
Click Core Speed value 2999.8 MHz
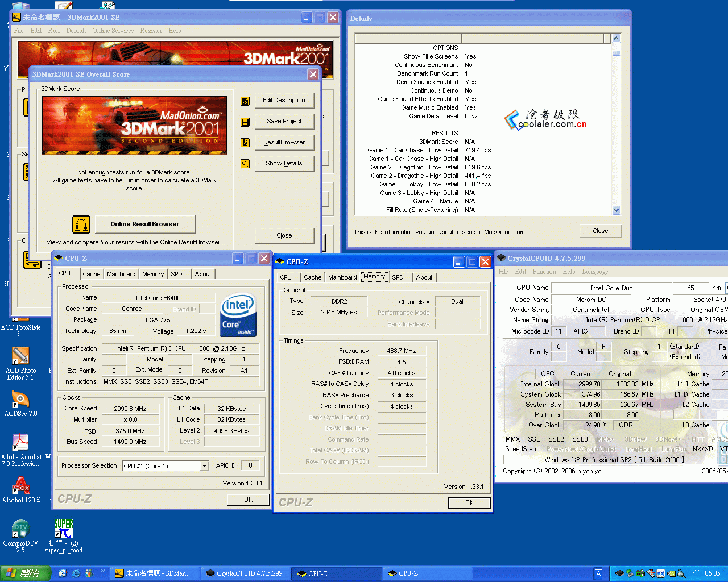tap(130, 409)
